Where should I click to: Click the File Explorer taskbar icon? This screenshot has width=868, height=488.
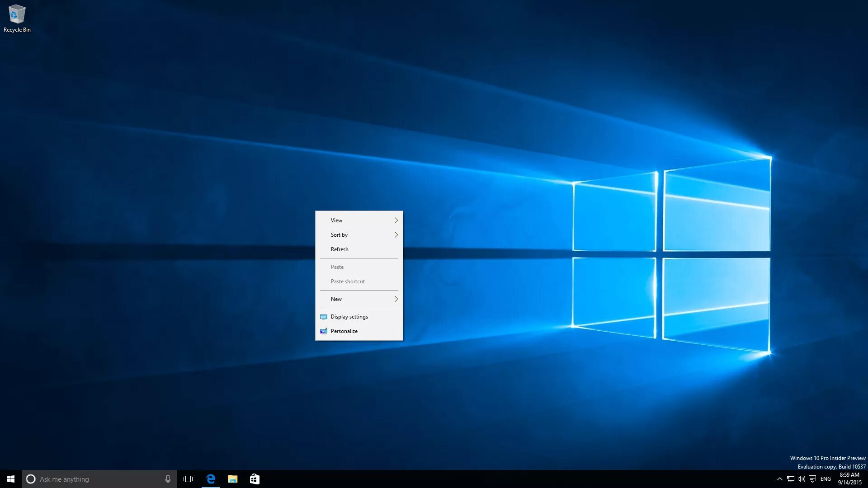(232, 479)
